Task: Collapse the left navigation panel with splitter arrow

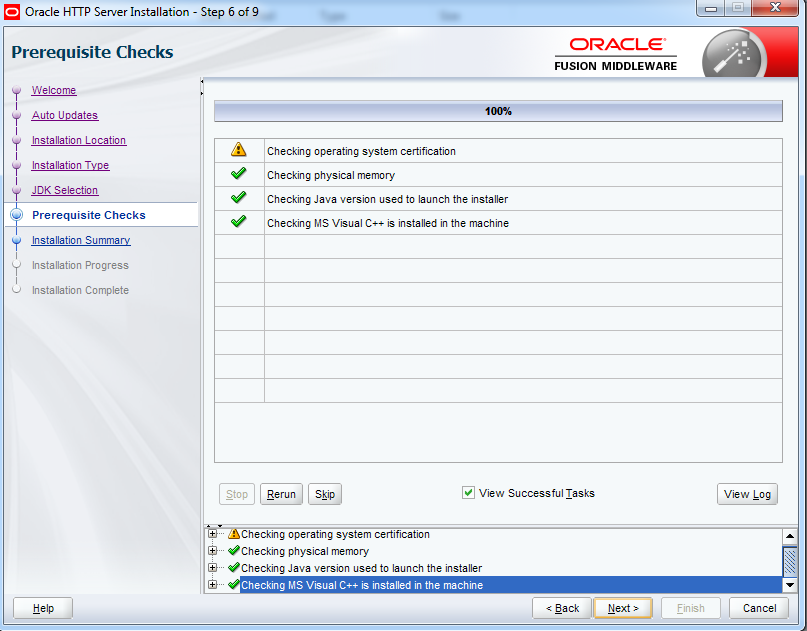Action: click(202, 81)
